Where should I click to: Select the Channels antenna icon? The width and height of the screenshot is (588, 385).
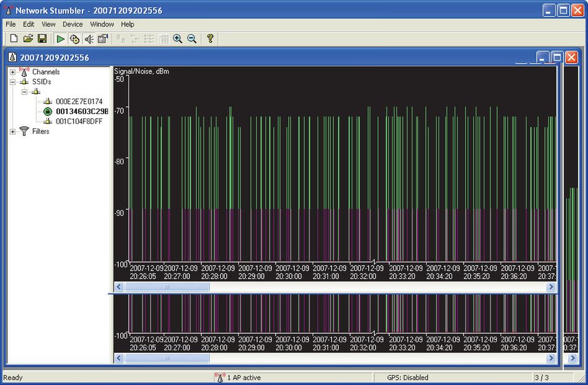point(24,71)
